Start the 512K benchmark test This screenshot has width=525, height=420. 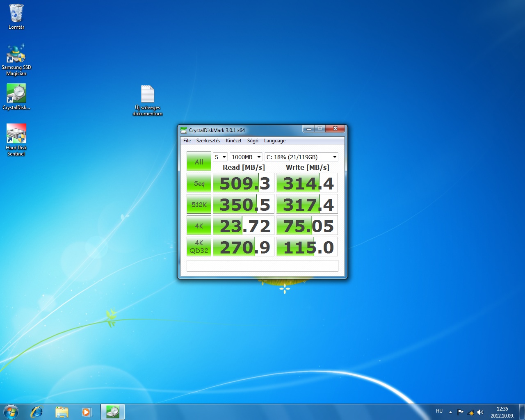(x=199, y=204)
